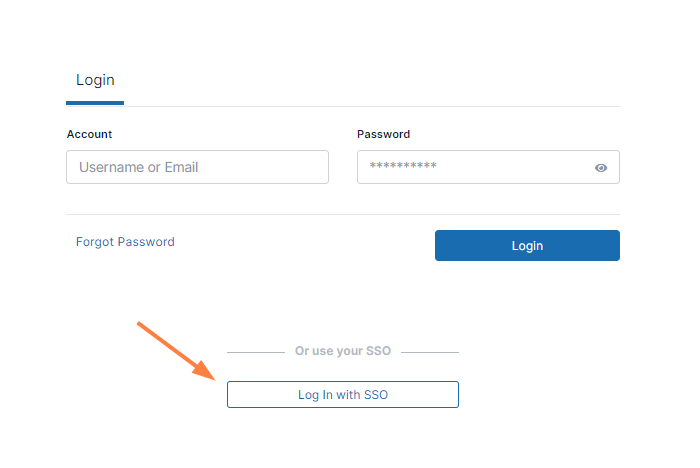Focus the Username or Email field
This screenshot has width=700, height=468.
click(197, 167)
